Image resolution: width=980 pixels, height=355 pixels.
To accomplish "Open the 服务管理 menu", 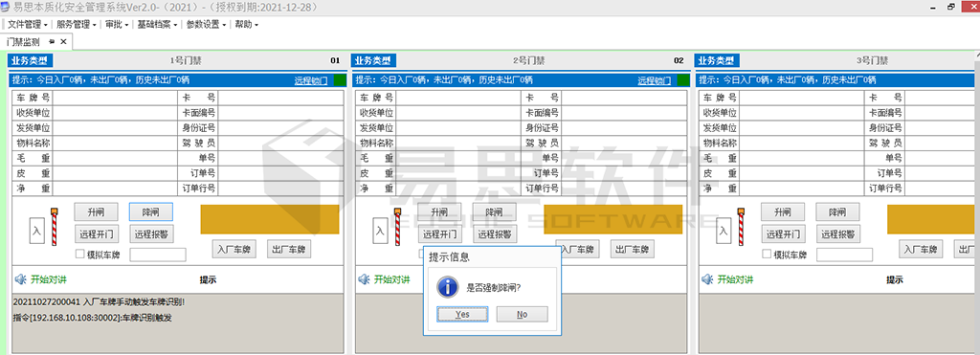I will (76, 24).
